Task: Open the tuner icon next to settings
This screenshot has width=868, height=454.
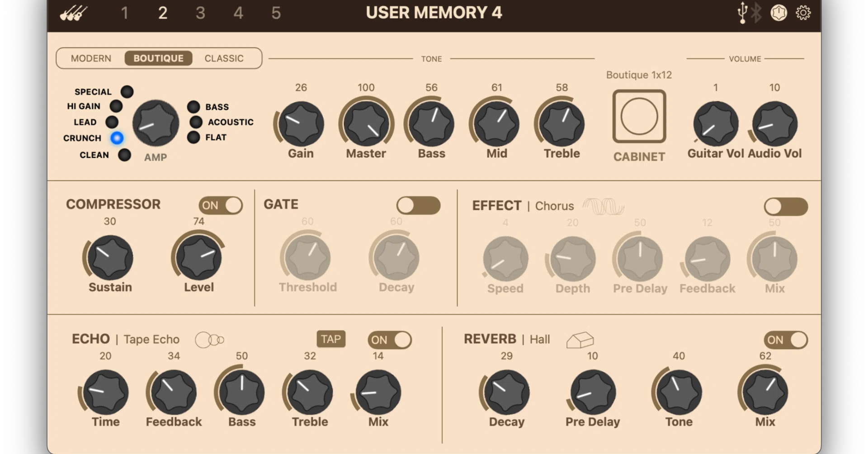Action: point(778,13)
